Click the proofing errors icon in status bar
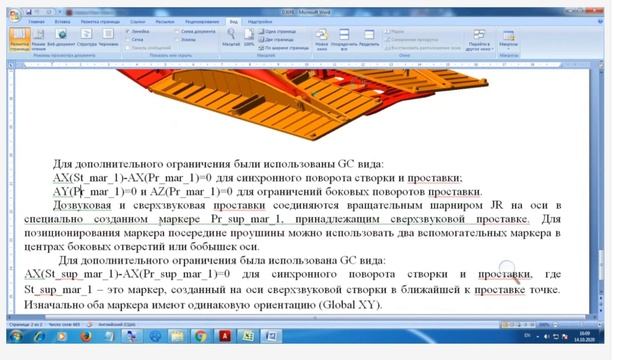The width and height of the screenshot is (640, 360). (x=89, y=324)
